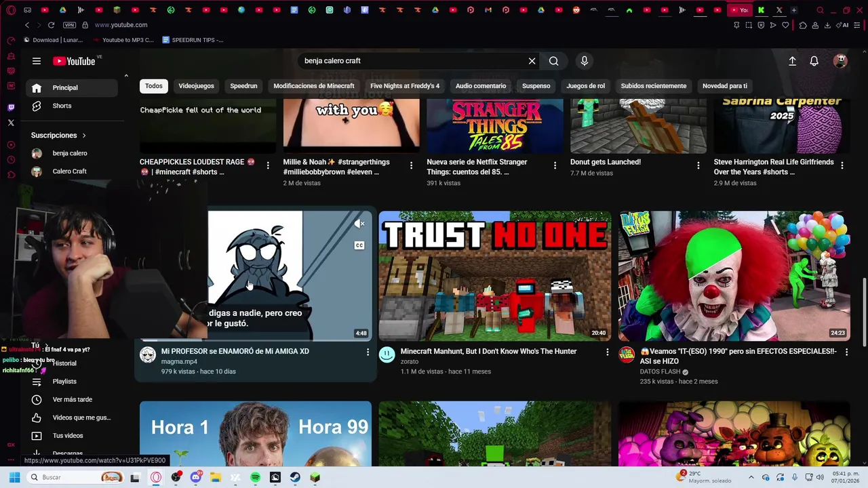Go back in the browser
The width and height of the screenshot is (868, 488).
point(26,25)
